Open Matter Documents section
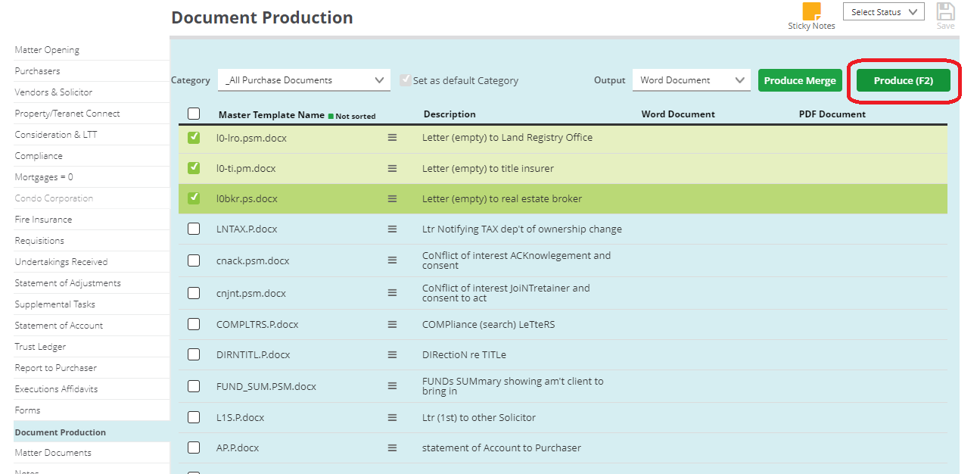Screen dimensions: 980x474 [53, 453]
